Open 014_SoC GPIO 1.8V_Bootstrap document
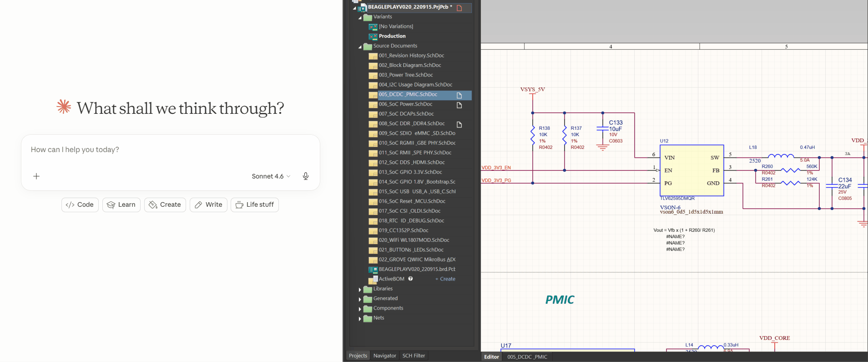Image resolution: width=868 pixels, height=362 pixels. [417, 182]
